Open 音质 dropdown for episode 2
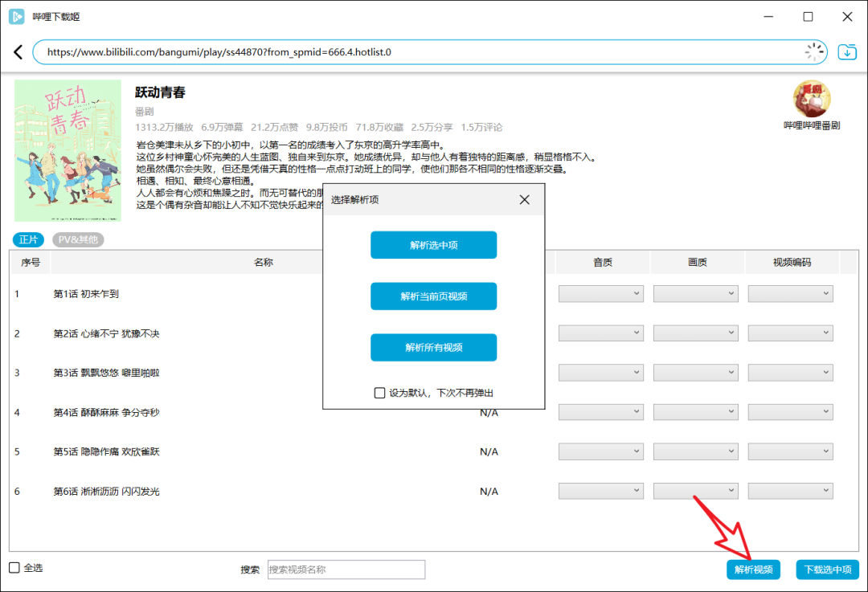 click(600, 333)
